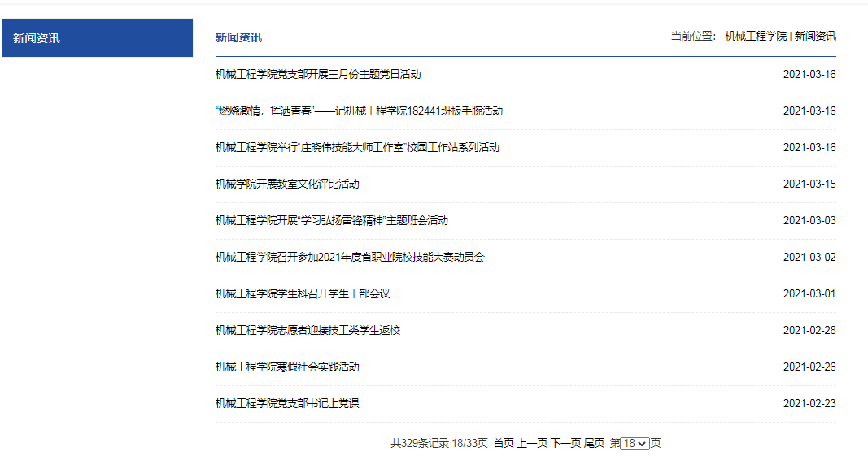
Task: Open the 学习弘扬雷锋精神 class meeting article
Action: (x=332, y=220)
